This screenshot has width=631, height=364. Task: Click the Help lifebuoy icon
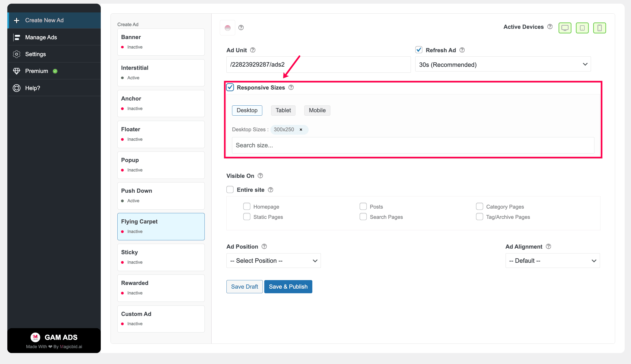[17, 88]
